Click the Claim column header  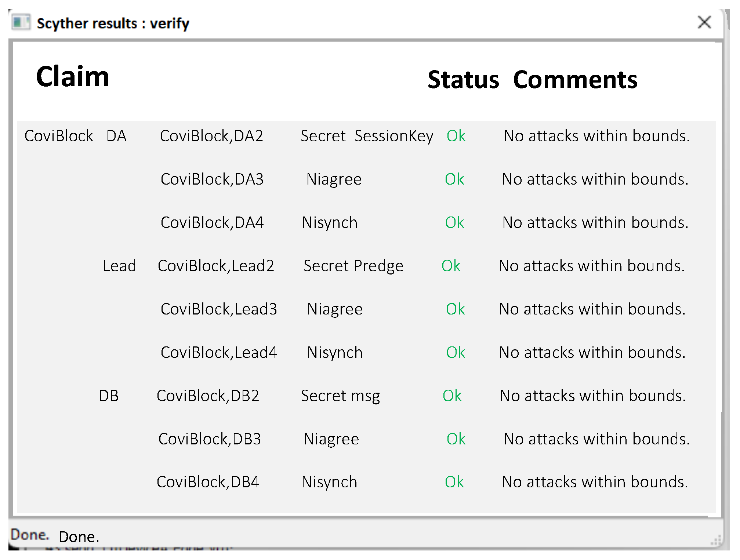(x=73, y=77)
